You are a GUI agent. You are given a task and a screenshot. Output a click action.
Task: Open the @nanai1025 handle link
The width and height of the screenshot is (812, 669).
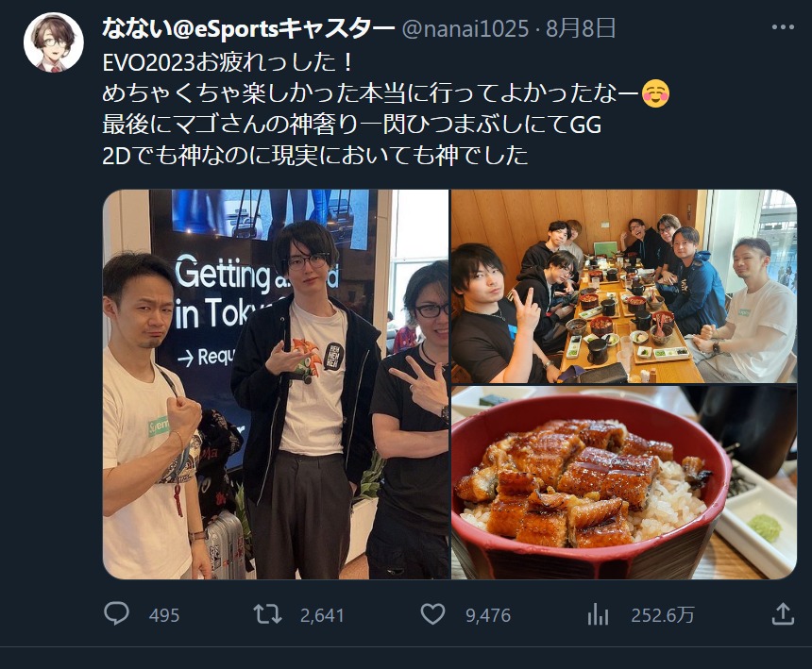tap(465, 29)
